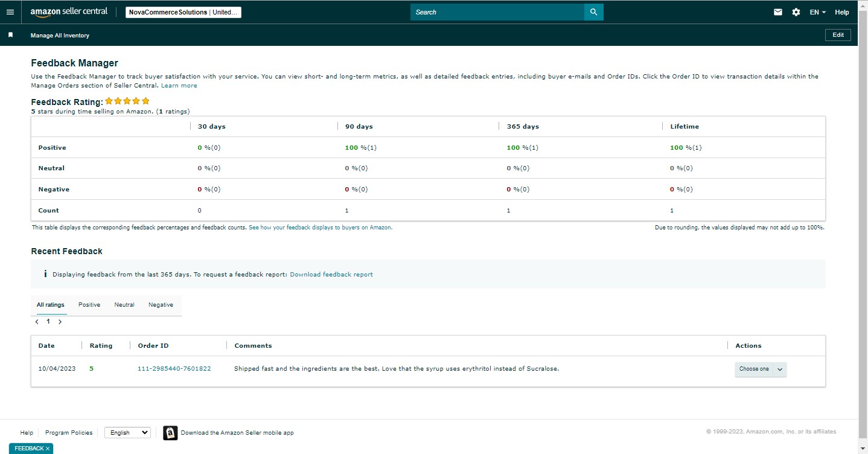
Task: Click the Order ID column header
Action: point(153,346)
